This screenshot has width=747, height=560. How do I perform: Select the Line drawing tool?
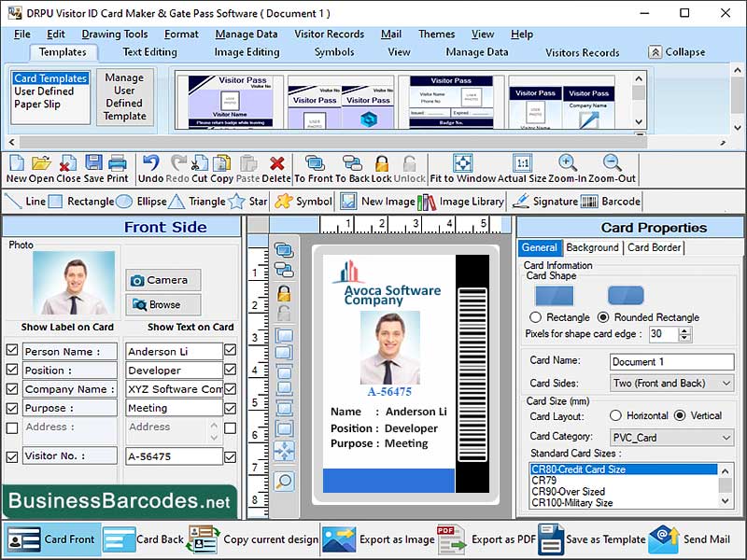click(x=28, y=201)
